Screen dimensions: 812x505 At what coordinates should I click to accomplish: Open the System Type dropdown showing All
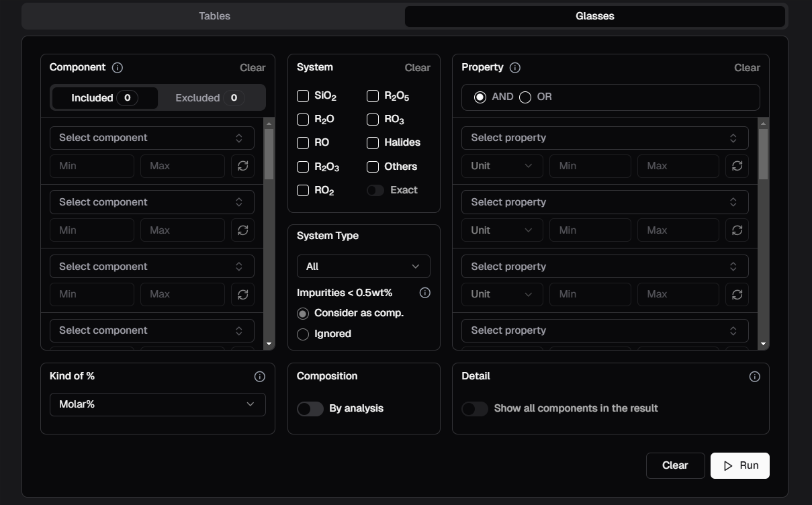point(363,267)
